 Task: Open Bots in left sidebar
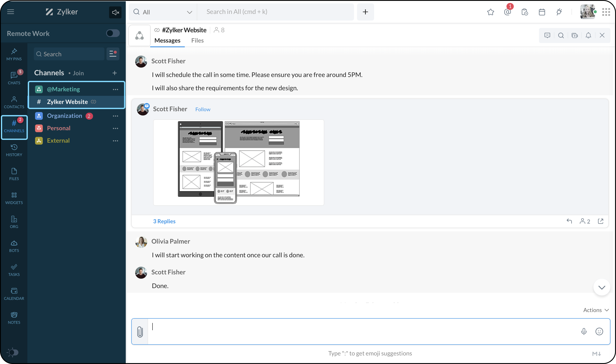14,246
